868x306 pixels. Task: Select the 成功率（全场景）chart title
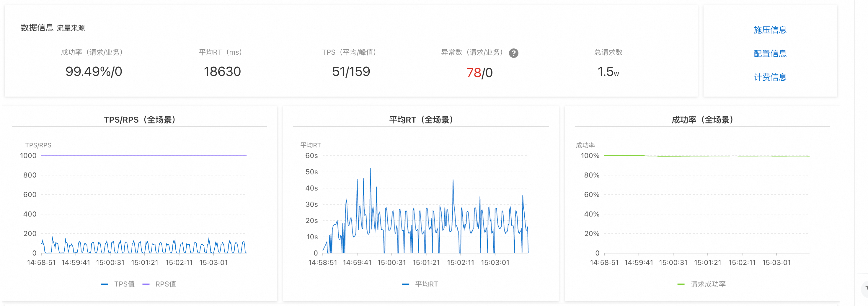pyautogui.click(x=702, y=119)
